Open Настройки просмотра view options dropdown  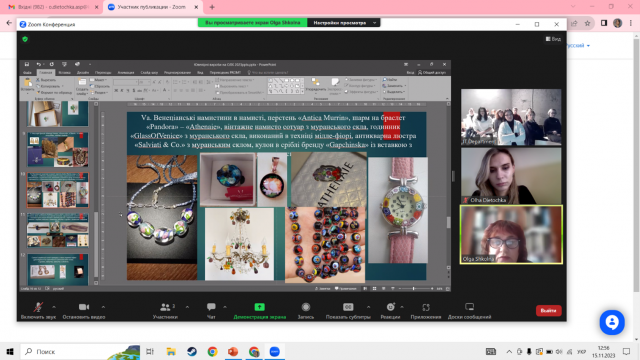(x=343, y=23)
